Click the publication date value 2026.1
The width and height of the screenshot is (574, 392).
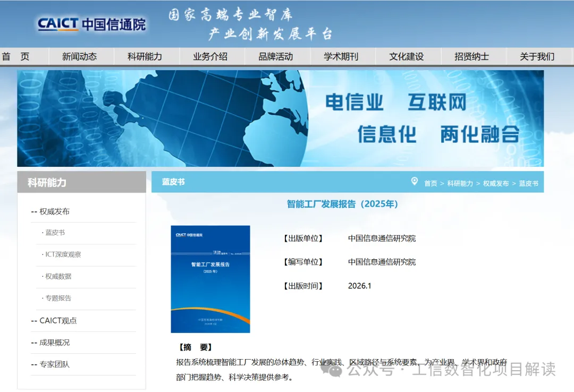pyautogui.click(x=359, y=286)
